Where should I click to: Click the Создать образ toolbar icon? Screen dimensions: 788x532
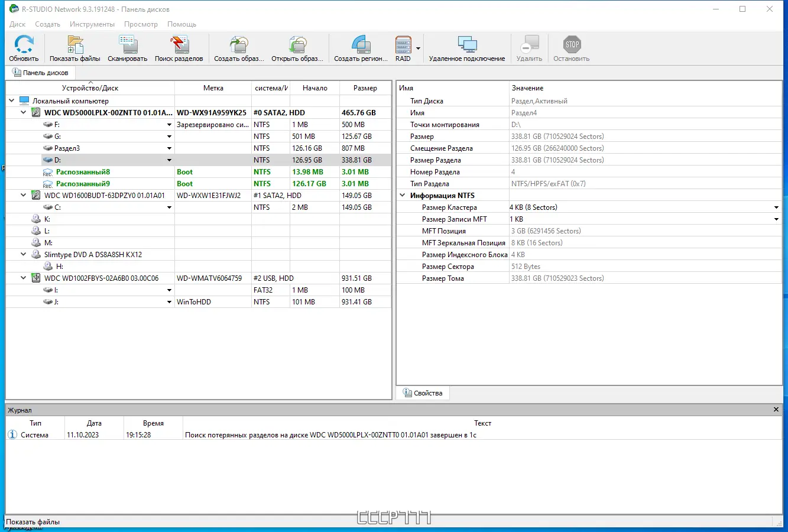click(239, 45)
